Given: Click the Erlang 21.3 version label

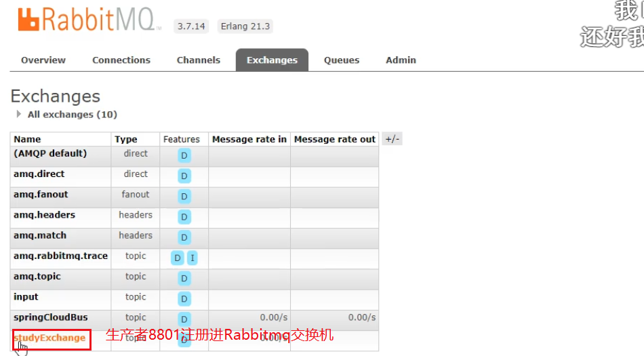Looking at the screenshot, I should coord(245,26).
